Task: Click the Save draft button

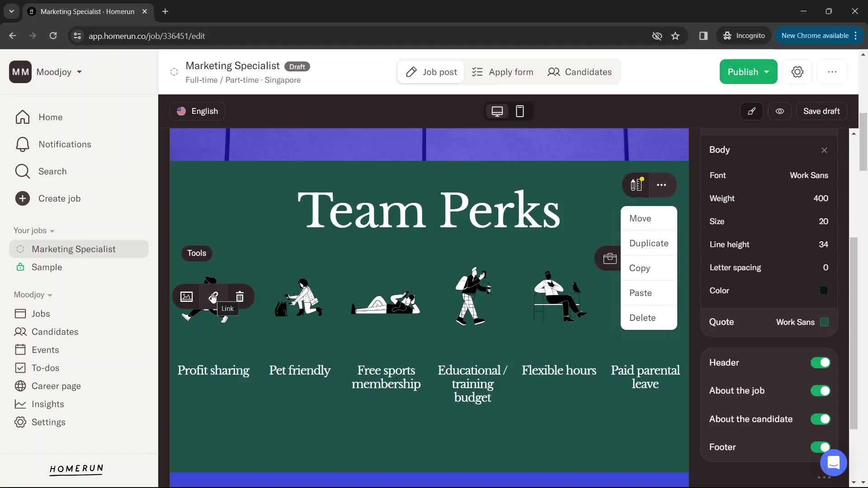Action: click(x=821, y=111)
